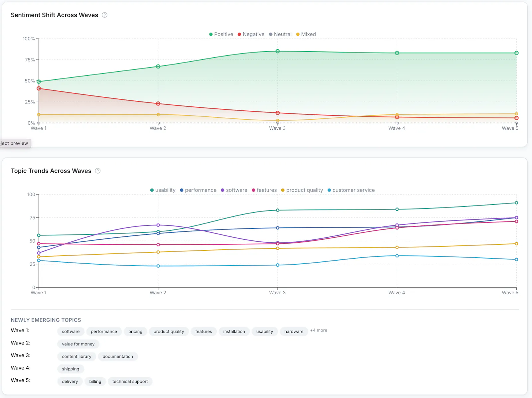The width and height of the screenshot is (532, 398).
Task: Expand the +4 more topics in Wave 1
Action: 319,331
